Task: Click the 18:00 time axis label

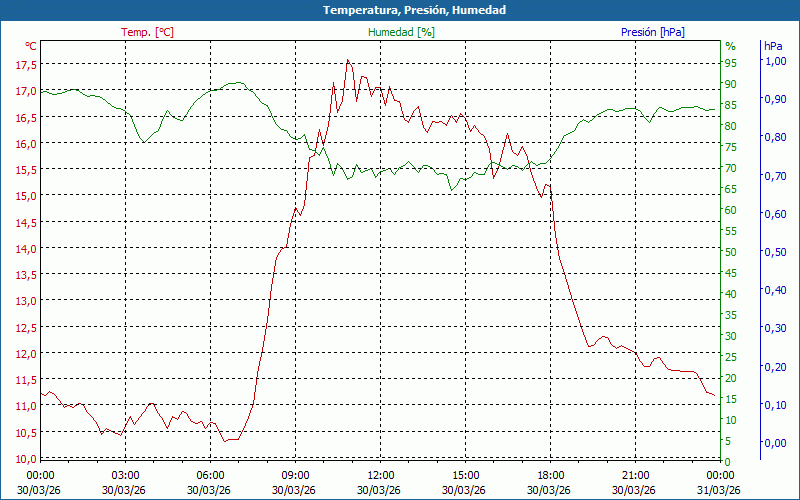Action: click(x=551, y=475)
